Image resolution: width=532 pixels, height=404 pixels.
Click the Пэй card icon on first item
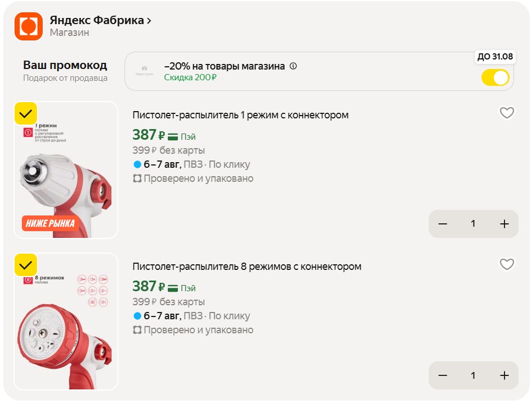[173, 137]
